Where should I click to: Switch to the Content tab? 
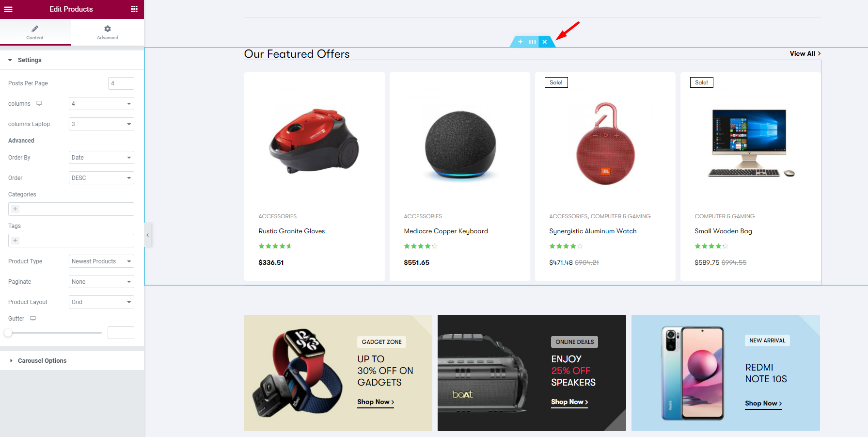(35, 32)
